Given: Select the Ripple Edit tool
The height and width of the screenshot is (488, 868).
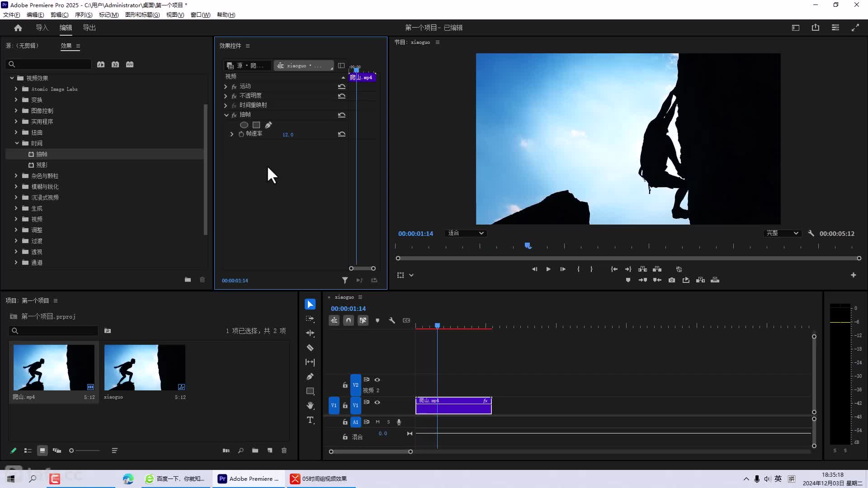Looking at the screenshot, I should (310, 333).
